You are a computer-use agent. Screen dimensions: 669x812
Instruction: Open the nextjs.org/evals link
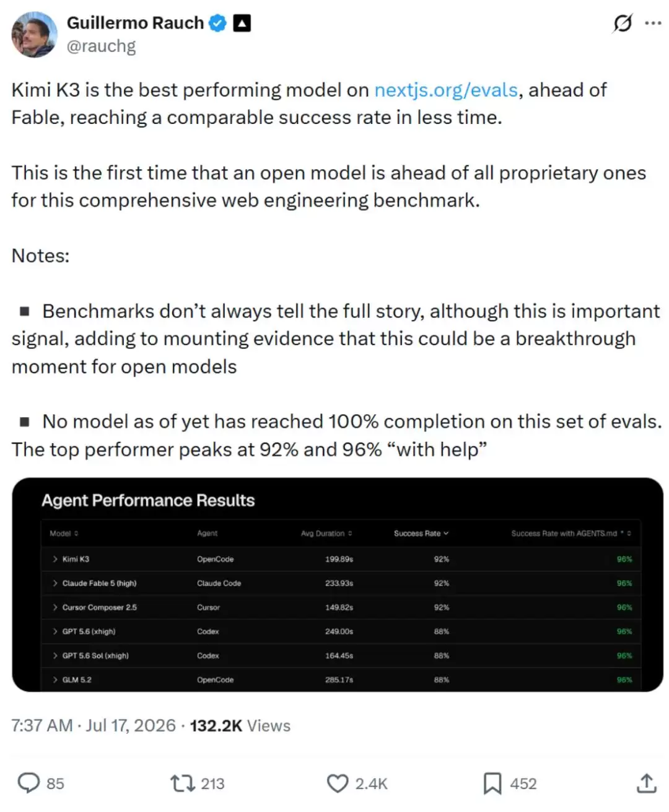pyautogui.click(x=446, y=90)
